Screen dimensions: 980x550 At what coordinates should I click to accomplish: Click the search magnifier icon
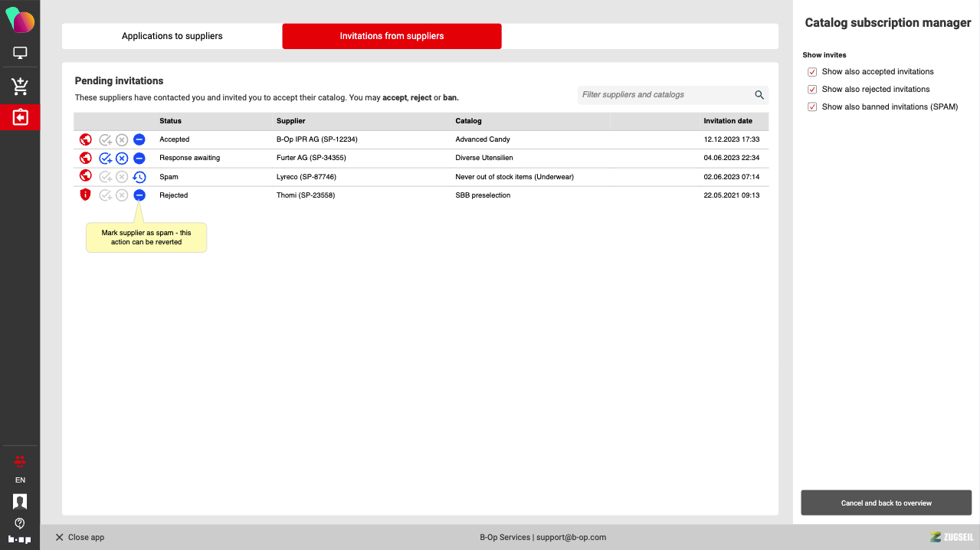(759, 95)
